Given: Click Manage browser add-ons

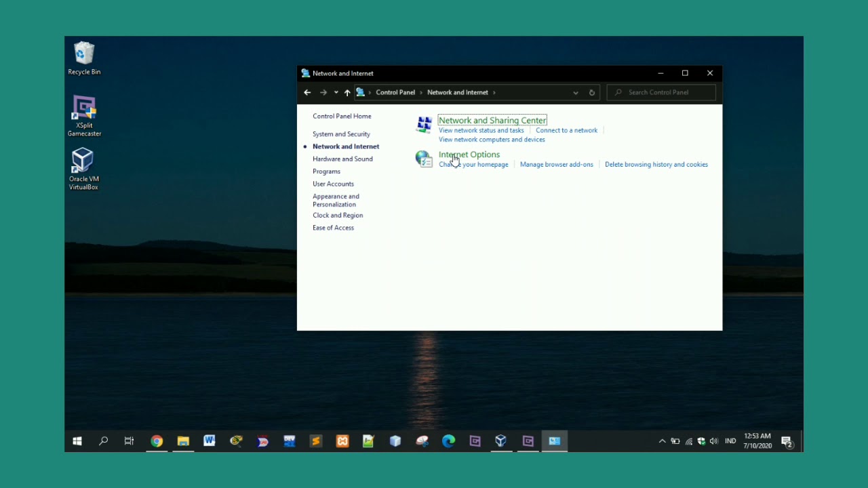Looking at the screenshot, I should click(556, 164).
